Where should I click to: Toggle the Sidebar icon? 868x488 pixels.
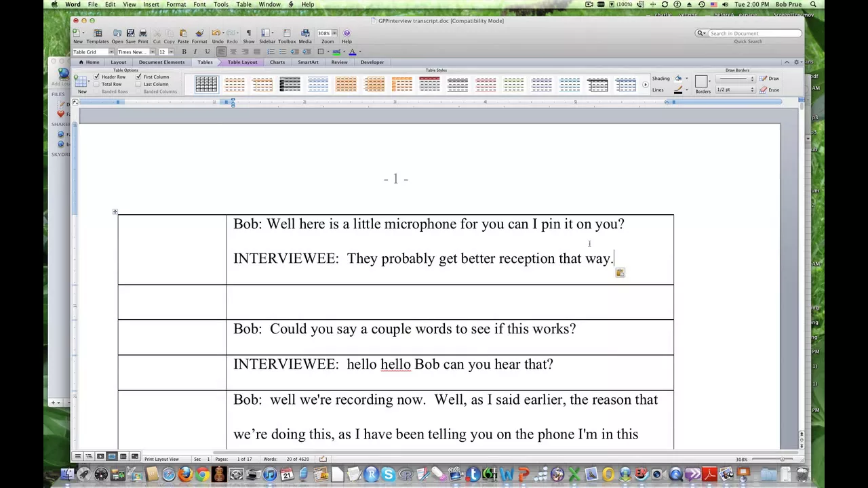pyautogui.click(x=267, y=33)
